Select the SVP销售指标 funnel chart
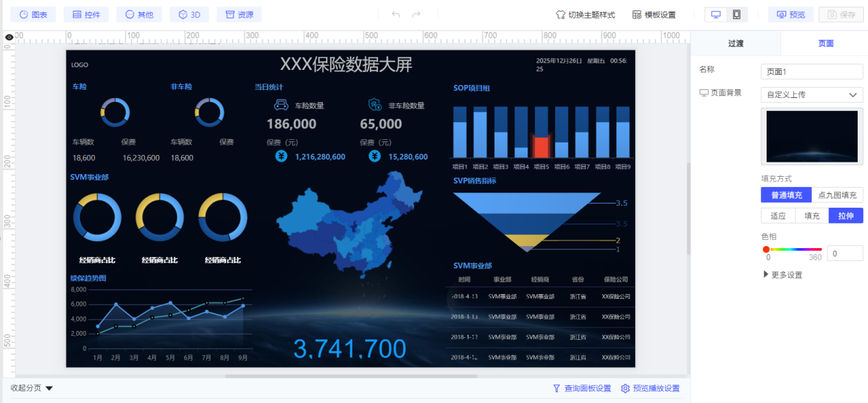This screenshot has width=868, height=403. [x=527, y=221]
